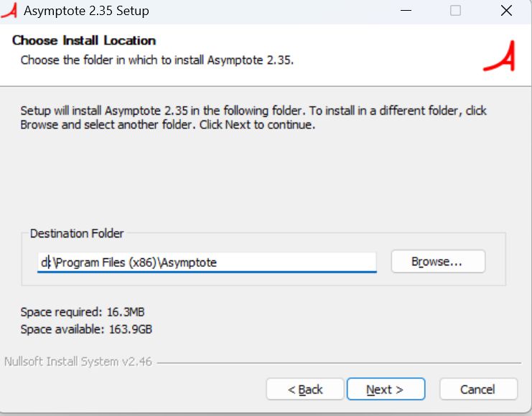532x416 pixels.
Task: Click the 'Space available: 163.9GB' text
Action: point(86,329)
